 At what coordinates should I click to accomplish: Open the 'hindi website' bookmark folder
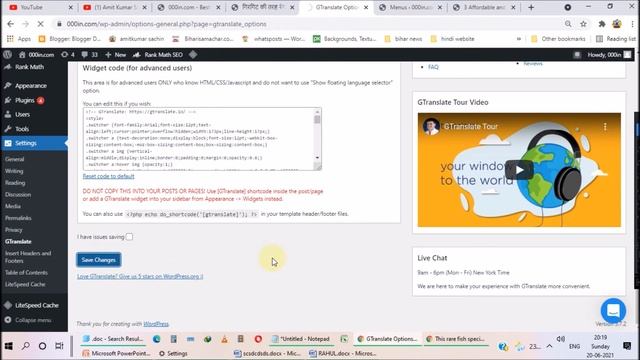pos(452,39)
